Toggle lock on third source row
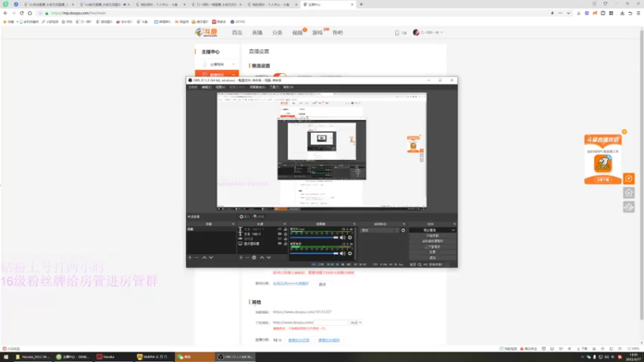Screen dimensions: 644x362 pos(286,239)
